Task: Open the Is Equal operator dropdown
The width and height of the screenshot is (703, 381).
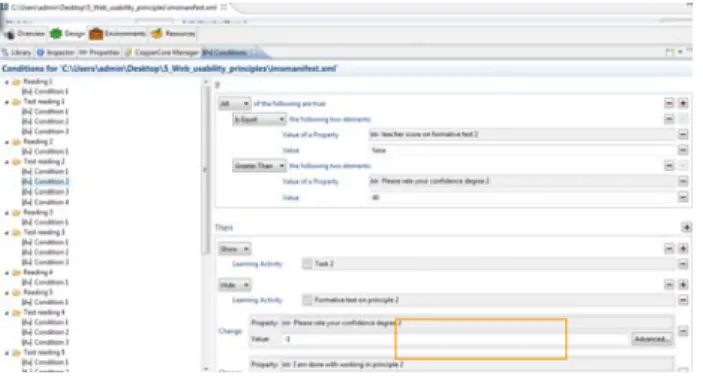Action: point(259,119)
